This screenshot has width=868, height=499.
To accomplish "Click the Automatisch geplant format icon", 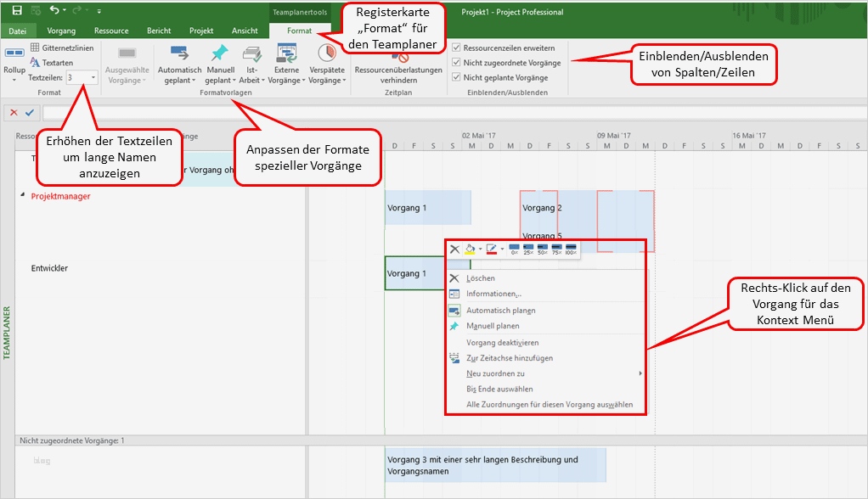I will click(179, 53).
